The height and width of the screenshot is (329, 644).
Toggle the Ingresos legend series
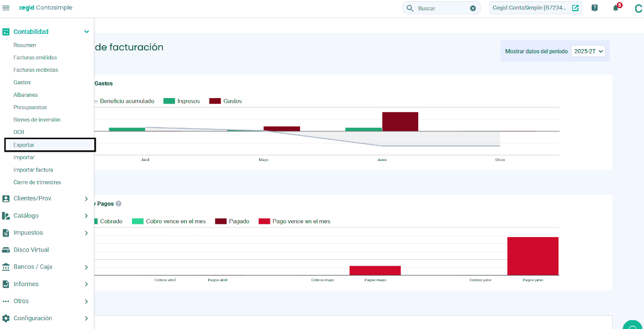click(182, 101)
